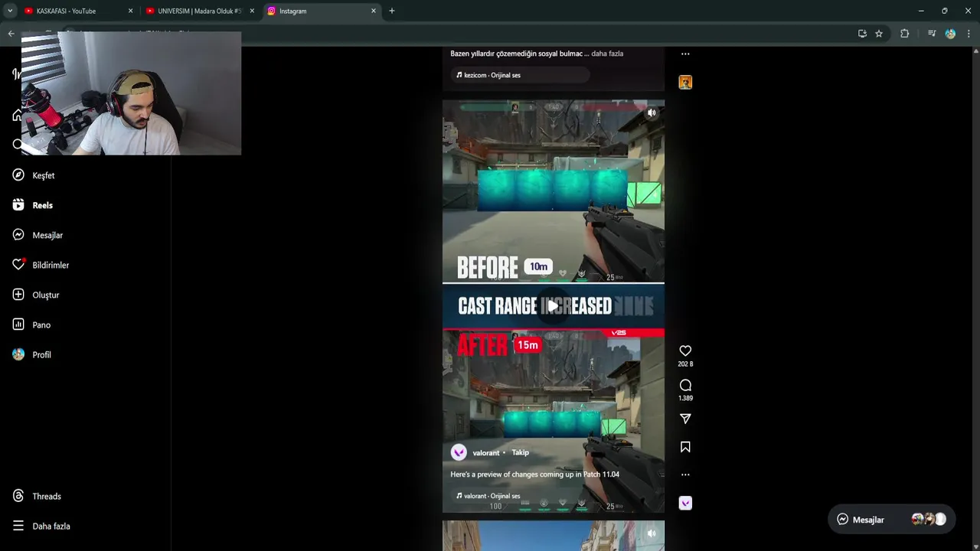Save the valorant reel with bookmark icon

[x=685, y=447]
